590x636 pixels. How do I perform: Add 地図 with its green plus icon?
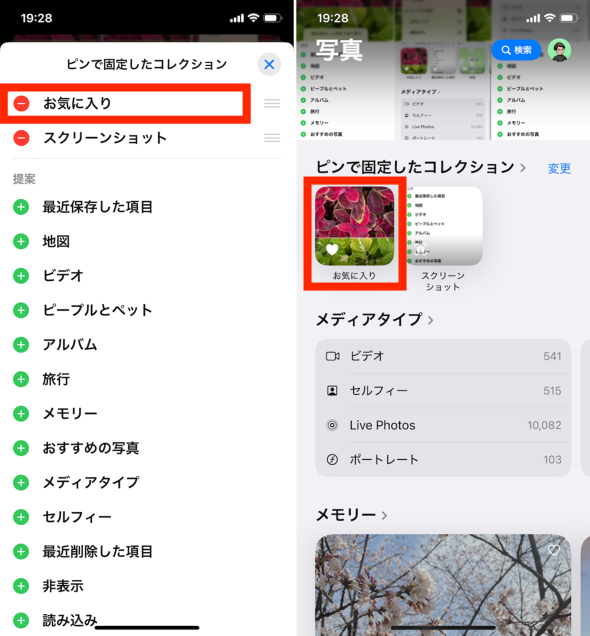(21, 241)
